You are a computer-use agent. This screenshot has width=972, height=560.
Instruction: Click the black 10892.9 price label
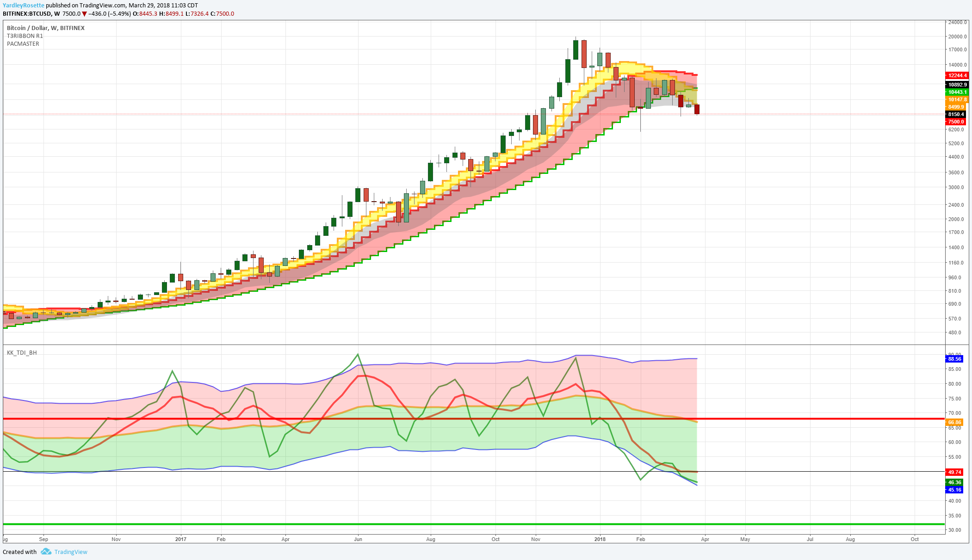pyautogui.click(x=957, y=85)
